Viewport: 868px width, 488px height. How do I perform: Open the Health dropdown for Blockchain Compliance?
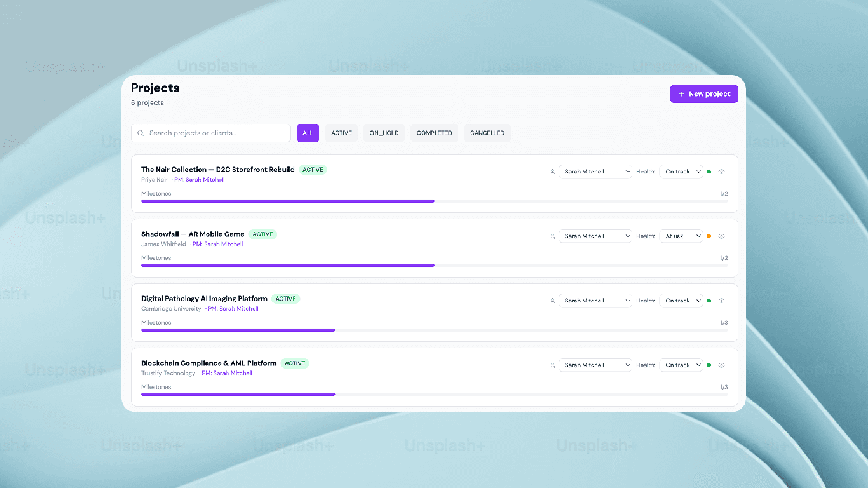681,365
